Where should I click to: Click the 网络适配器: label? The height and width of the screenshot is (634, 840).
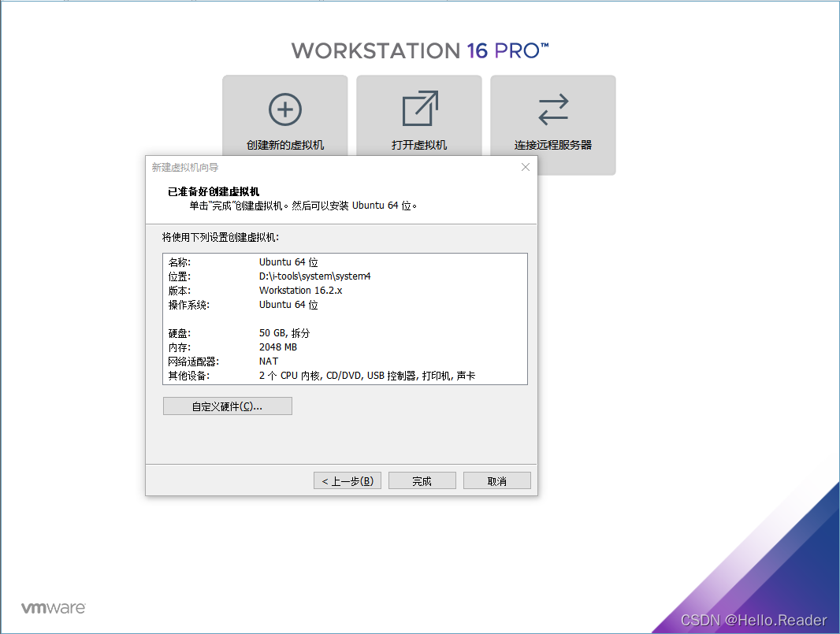(x=193, y=361)
